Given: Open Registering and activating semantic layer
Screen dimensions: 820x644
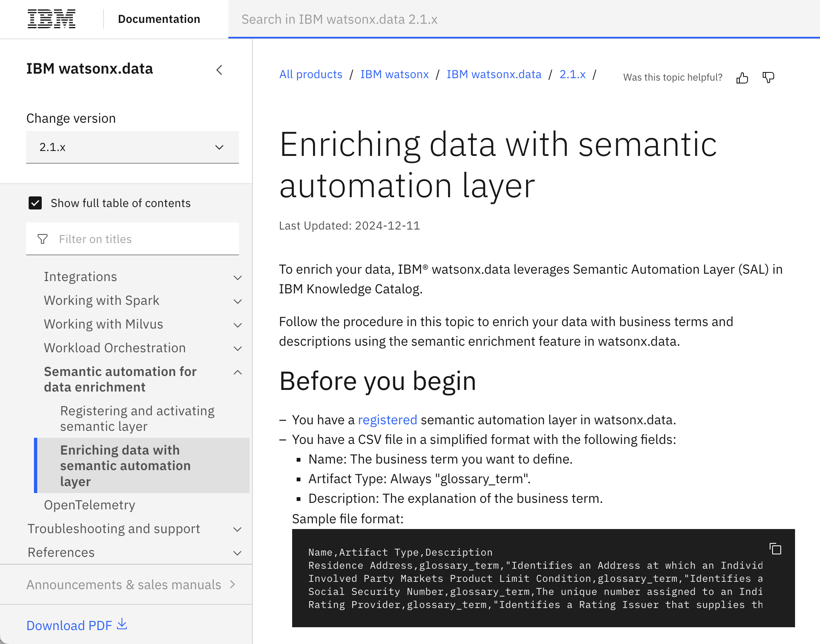Looking at the screenshot, I should [137, 418].
